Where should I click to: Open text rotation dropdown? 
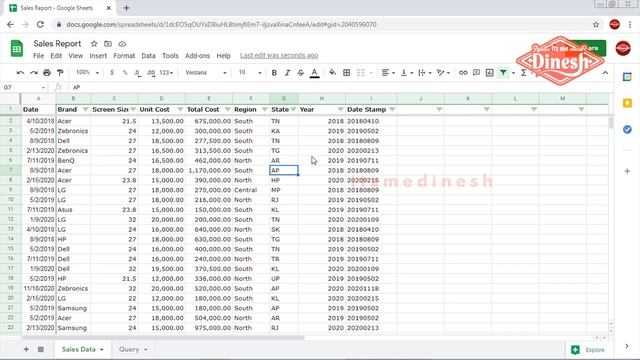pos(443,73)
